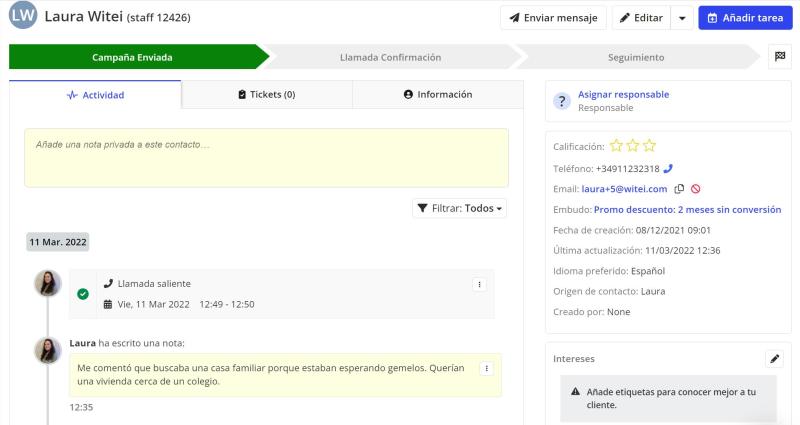The width and height of the screenshot is (800, 425).
Task: Click the laura+5@witei.com email link
Action: point(624,189)
